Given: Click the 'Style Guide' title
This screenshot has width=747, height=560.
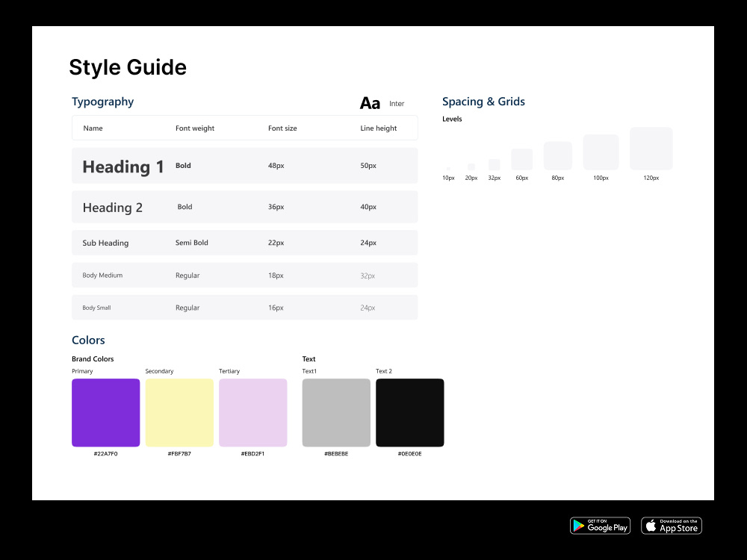Looking at the screenshot, I should (x=128, y=67).
